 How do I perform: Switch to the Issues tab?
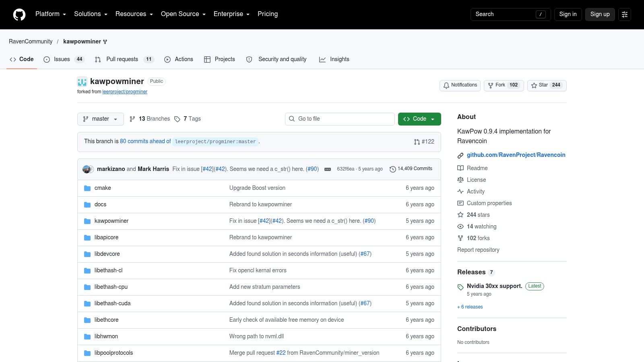point(64,60)
